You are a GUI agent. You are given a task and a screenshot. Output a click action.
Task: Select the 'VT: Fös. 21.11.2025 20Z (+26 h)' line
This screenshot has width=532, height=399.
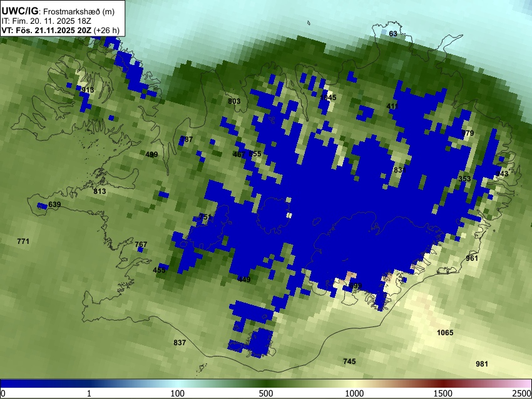pos(60,30)
